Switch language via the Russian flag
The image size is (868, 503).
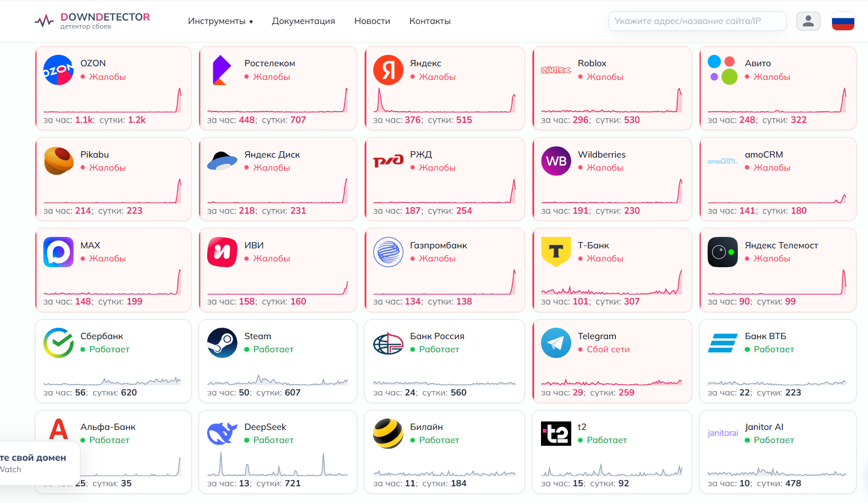pos(843,21)
